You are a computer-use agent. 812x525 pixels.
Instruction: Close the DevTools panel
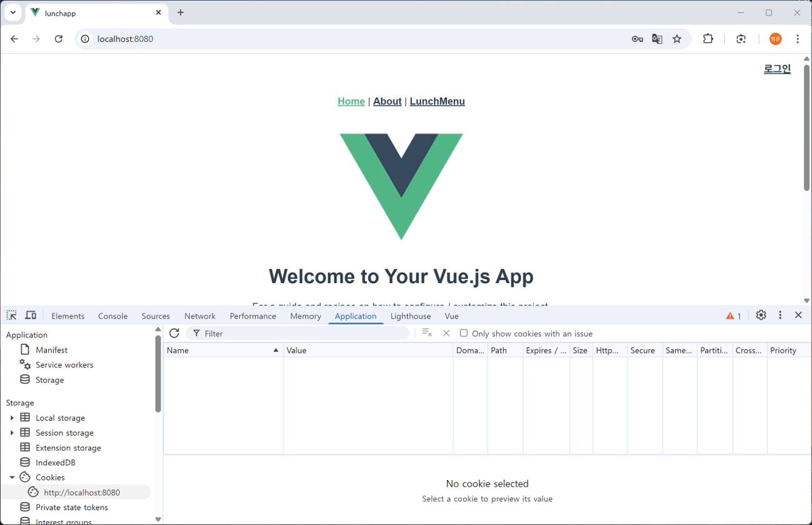click(x=798, y=316)
